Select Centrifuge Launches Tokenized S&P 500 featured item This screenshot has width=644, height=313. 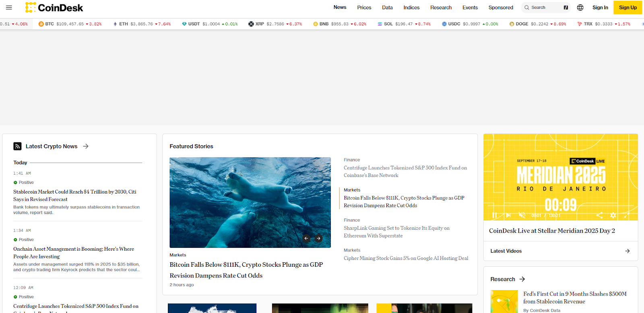(405, 171)
